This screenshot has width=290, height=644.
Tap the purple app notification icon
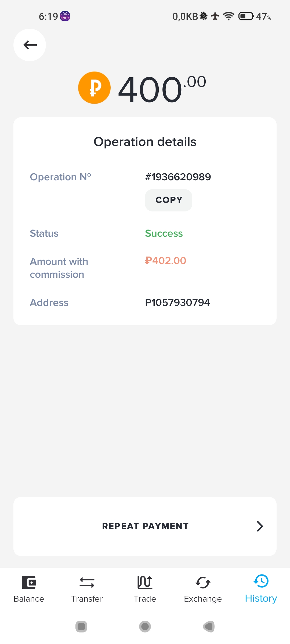(65, 16)
